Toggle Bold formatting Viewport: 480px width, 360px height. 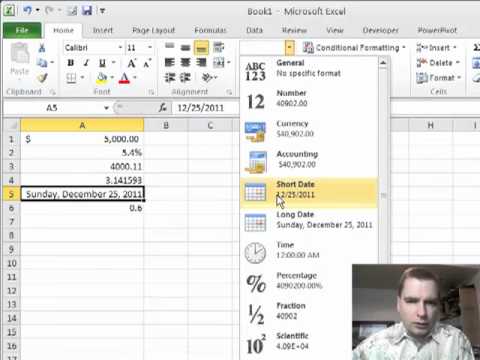point(71,63)
